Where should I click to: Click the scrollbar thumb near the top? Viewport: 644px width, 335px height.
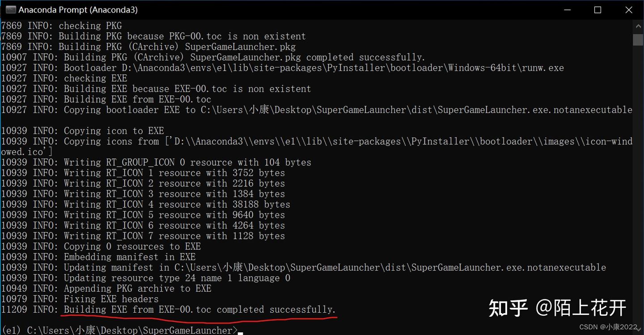coord(638,40)
